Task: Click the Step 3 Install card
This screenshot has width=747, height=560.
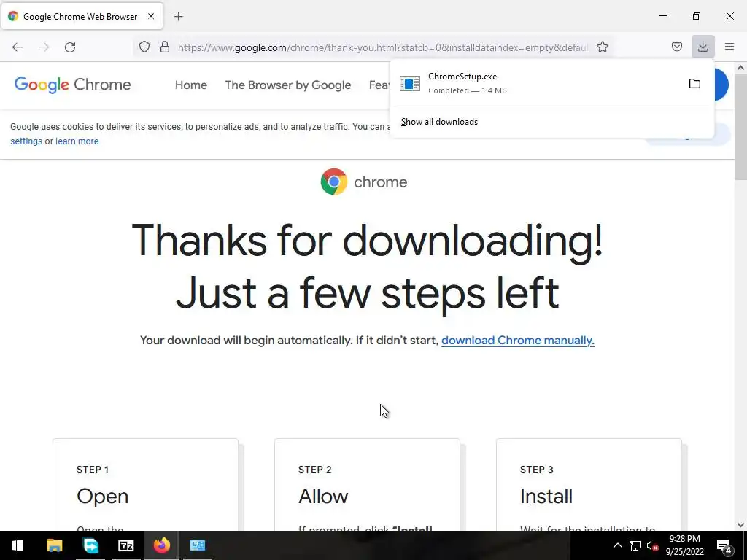Action: tap(589, 485)
